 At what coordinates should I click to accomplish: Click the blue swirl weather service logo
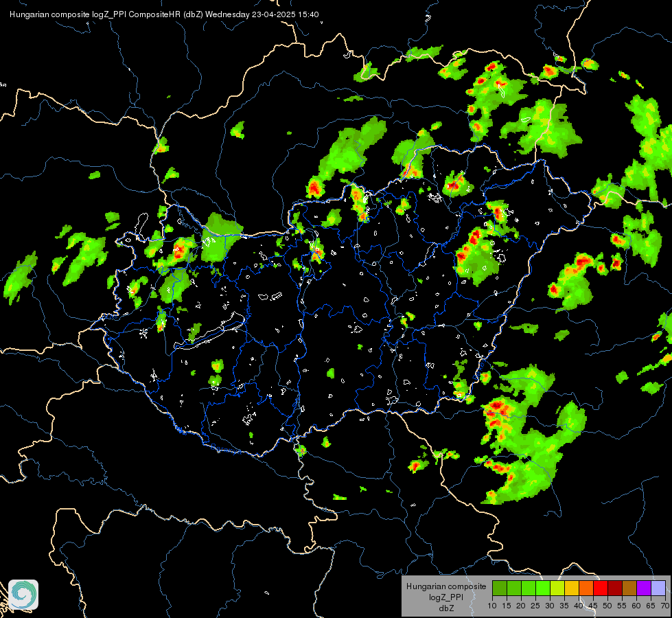[x=23, y=595]
